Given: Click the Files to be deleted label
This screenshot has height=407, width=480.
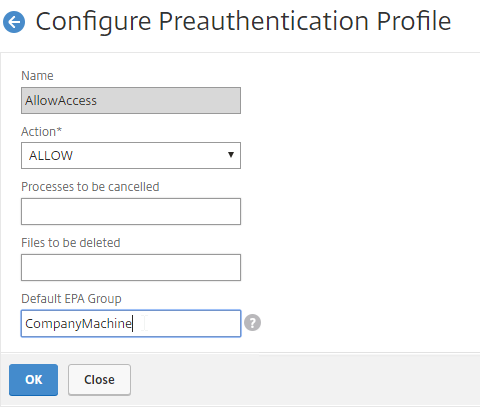Looking at the screenshot, I should point(71,243).
